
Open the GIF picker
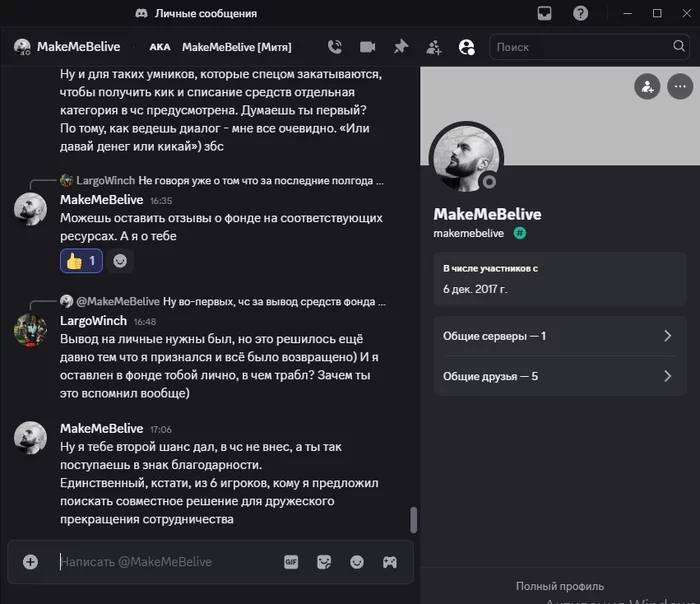291,562
